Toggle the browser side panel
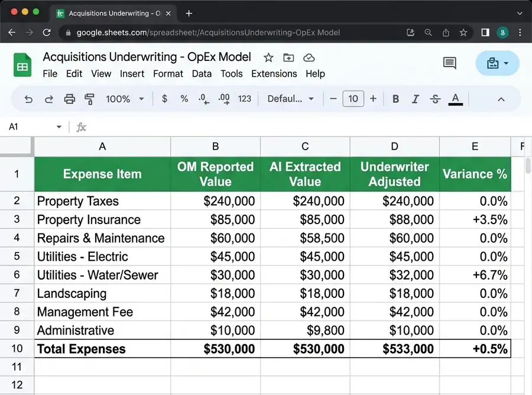This screenshot has height=395, width=532. click(x=485, y=33)
